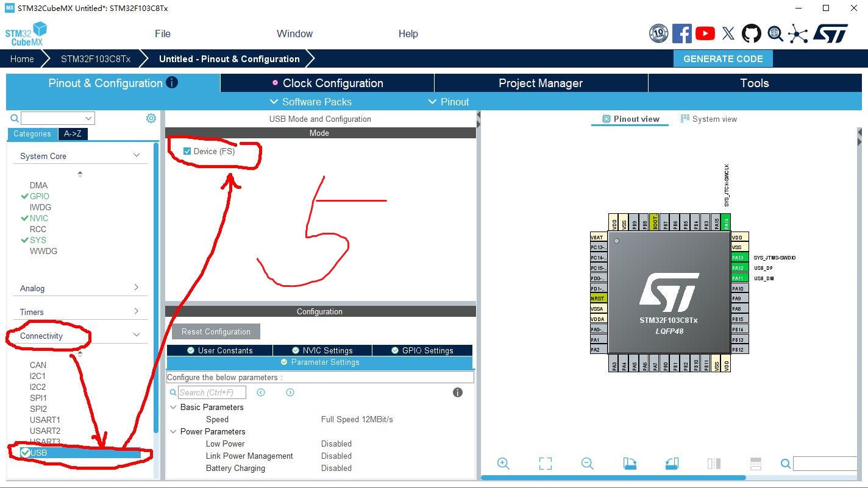868x488 pixels.
Task: Switch to Project Manager tab
Action: 541,83
